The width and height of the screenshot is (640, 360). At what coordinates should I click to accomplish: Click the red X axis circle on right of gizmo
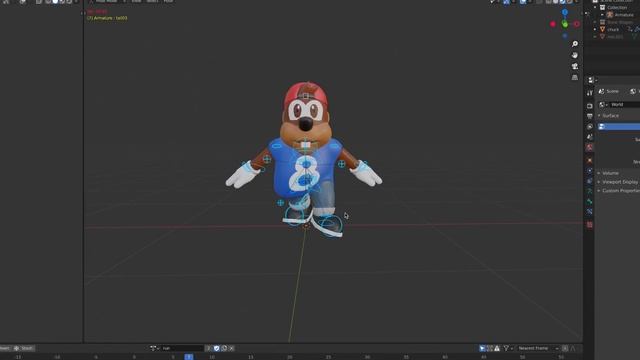[577, 24]
